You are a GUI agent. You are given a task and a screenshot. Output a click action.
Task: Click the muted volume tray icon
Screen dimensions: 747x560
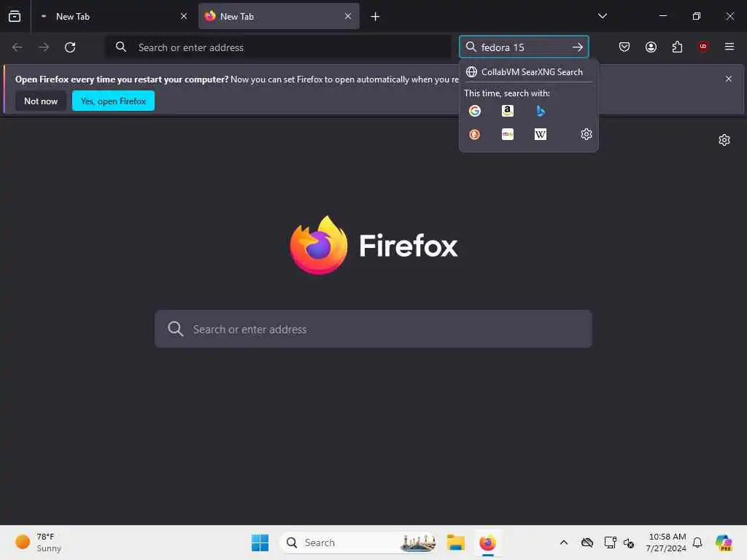(x=629, y=542)
